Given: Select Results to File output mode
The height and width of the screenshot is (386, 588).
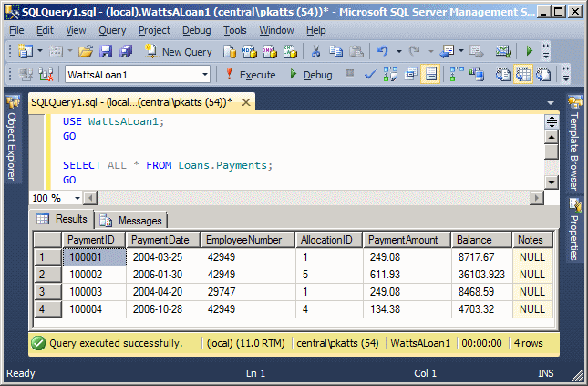Looking at the screenshot, I should pos(543,74).
